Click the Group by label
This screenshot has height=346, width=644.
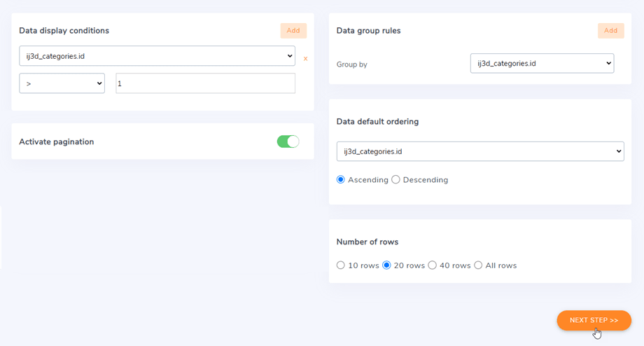[x=351, y=64]
